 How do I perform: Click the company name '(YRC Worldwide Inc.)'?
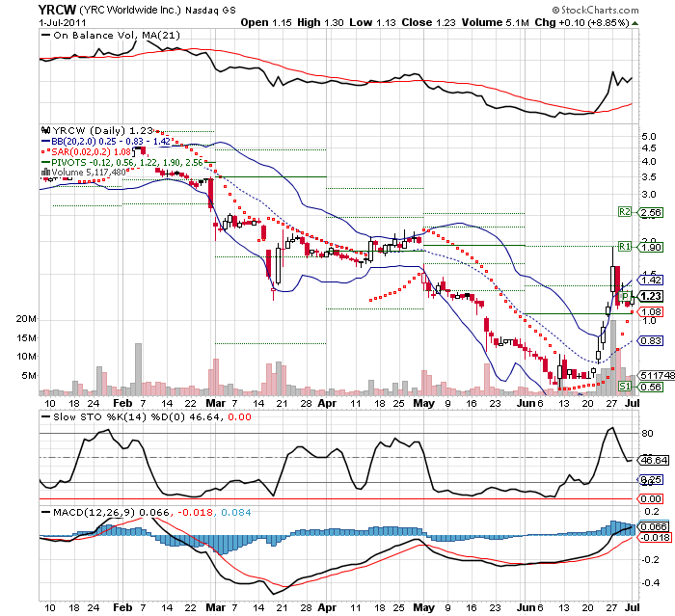coord(130,10)
